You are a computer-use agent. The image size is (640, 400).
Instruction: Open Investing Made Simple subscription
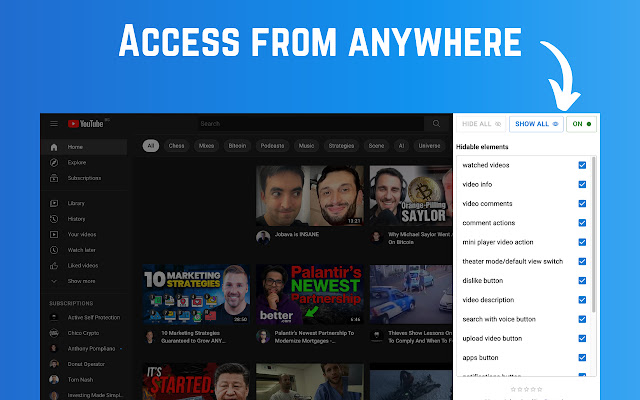86,395
